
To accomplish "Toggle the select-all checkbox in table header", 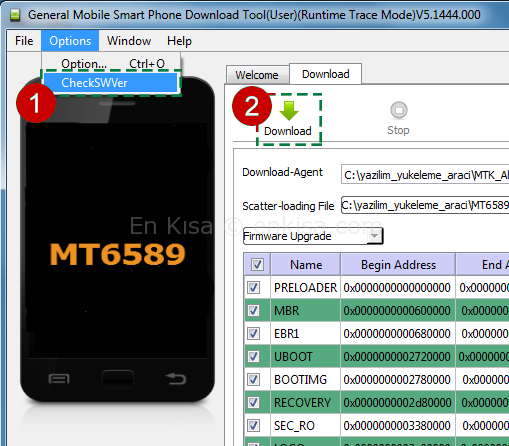I will tap(257, 265).
